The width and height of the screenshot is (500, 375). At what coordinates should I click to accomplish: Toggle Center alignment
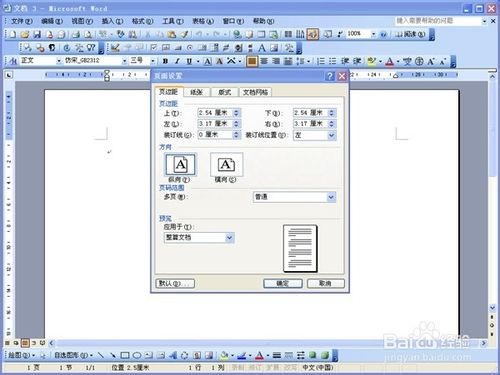264,61
